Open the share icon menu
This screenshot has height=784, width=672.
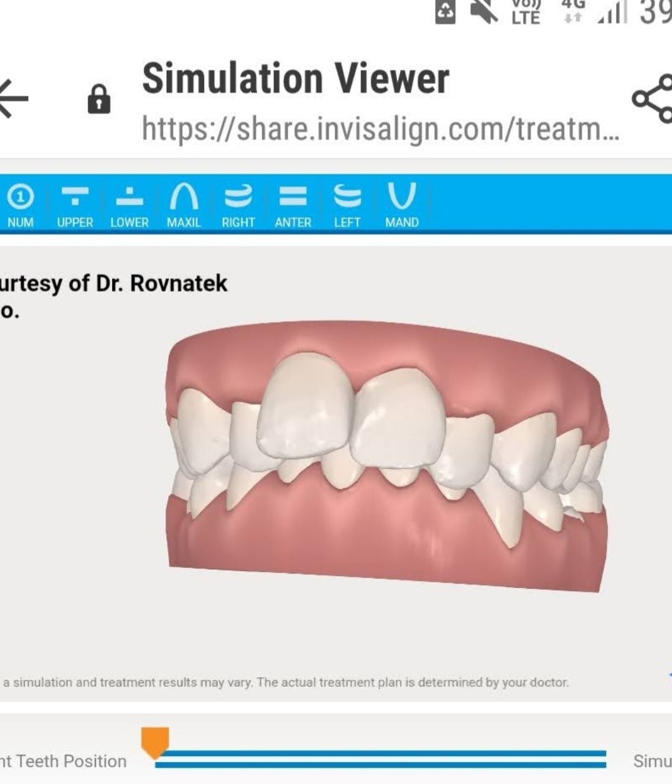(x=653, y=99)
